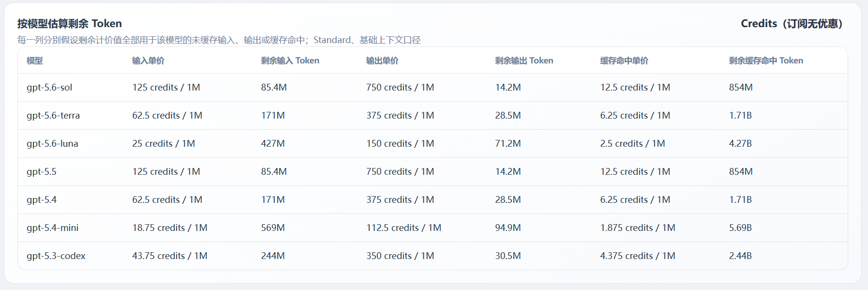The height and width of the screenshot is (290, 868).
Task: Click the 350 credits / 1M output price
Action: [x=400, y=256]
